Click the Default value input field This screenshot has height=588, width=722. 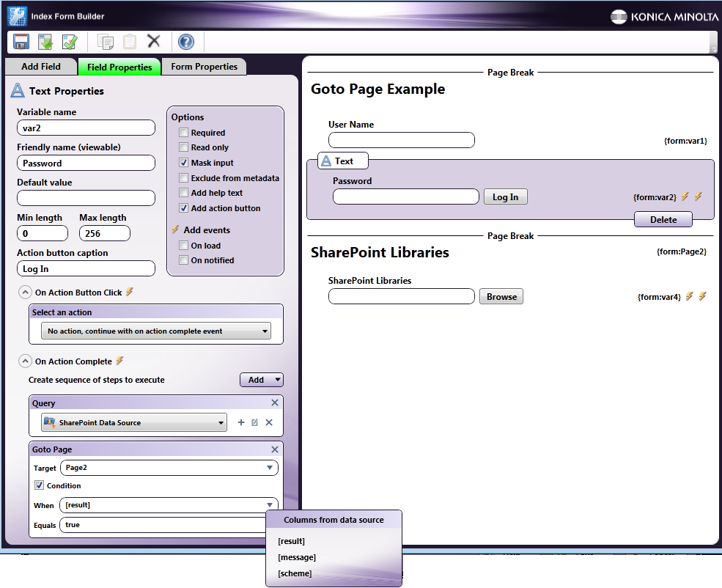[86, 198]
